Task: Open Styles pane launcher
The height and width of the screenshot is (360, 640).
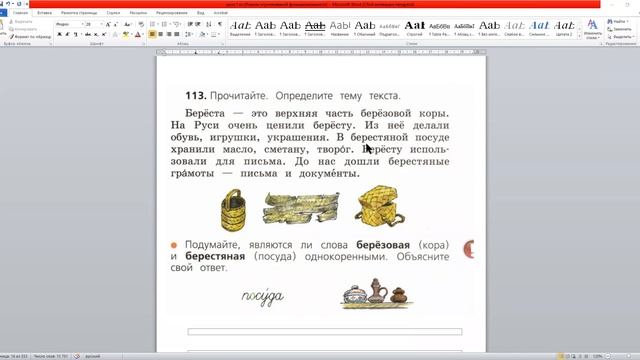Action: (x=602, y=44)
